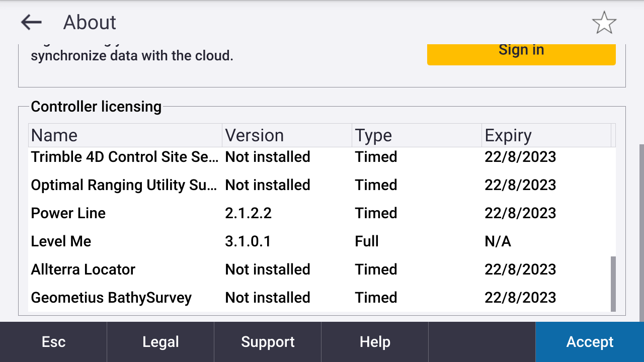Image resolution: width=644 pixels, height=362 pixels.
Task: Click Power Line version 2.1.2.2
Action: (249, 213)
